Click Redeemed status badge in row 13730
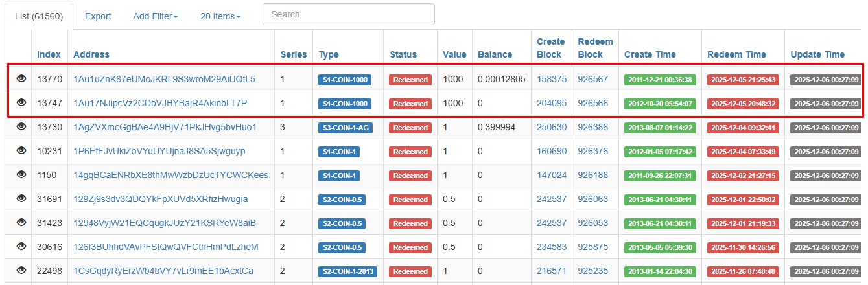 point(410,128)
